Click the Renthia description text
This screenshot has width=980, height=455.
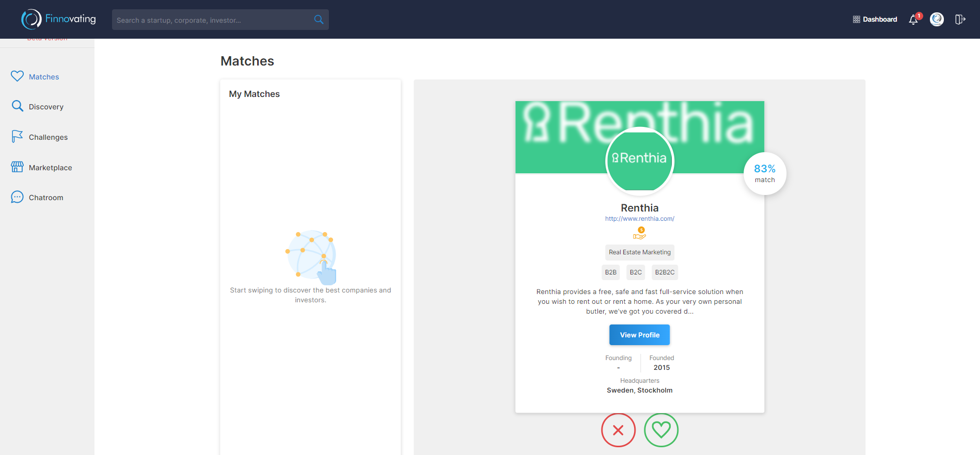(x=640, y=302)
